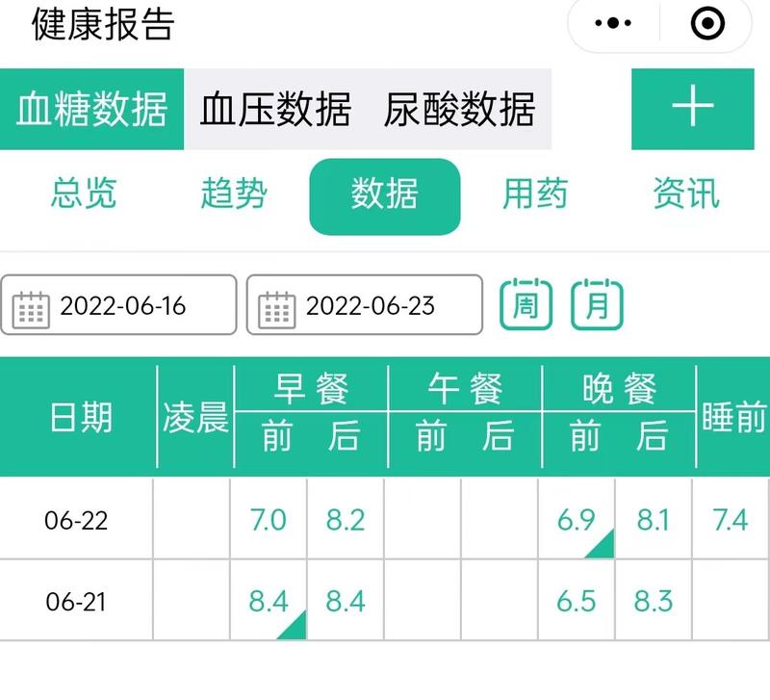
Task: Select the 数据 data tab
Action: point(384,196)
